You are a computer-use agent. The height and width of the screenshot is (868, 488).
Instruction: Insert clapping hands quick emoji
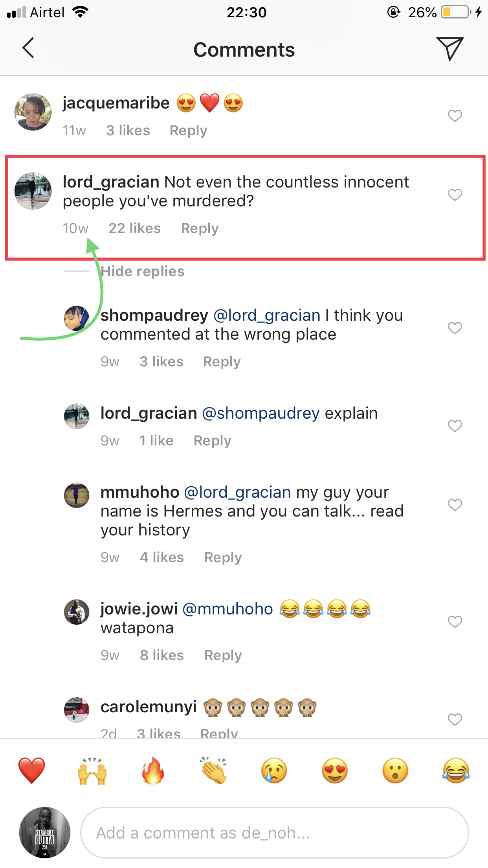(214, 770)
